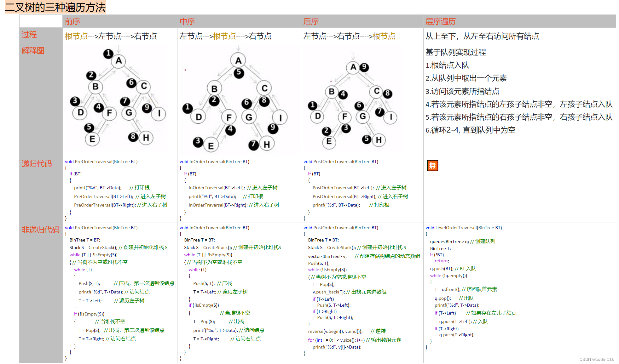Viewport: 619px width, 364px height.
Task: Click Push(S, T); // 压栈，第一次遇到该结点 line
Action: pyautogui.click(x=126, y=283)
